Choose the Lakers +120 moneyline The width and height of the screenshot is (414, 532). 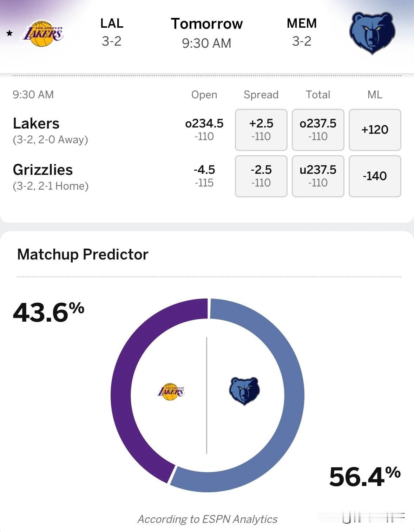(x=375, y=130)
